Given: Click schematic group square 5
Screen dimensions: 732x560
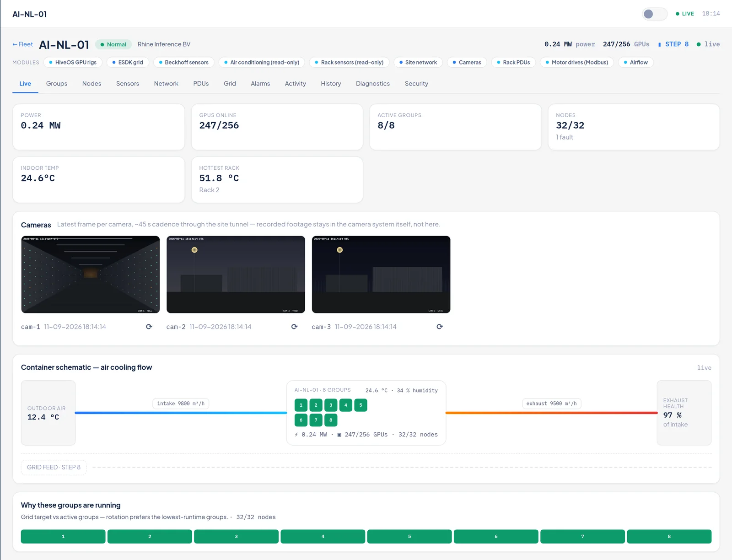Looking at the screenshot, I should [x=361, y=405].
